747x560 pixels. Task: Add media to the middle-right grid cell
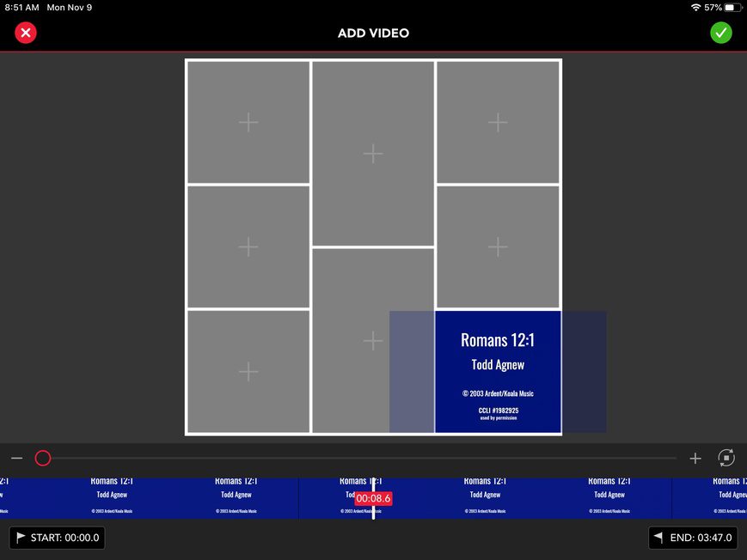click(498, 247)
